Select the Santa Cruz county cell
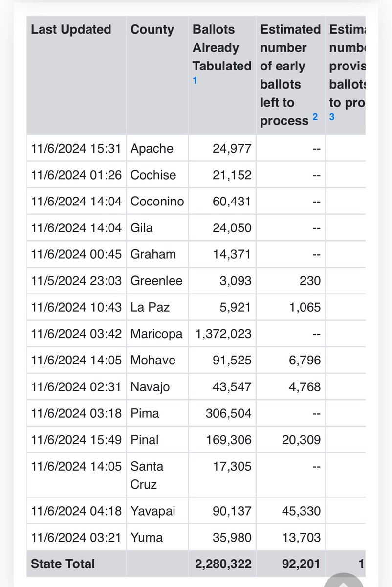This screenshot has width=392, height=587. 147,475
